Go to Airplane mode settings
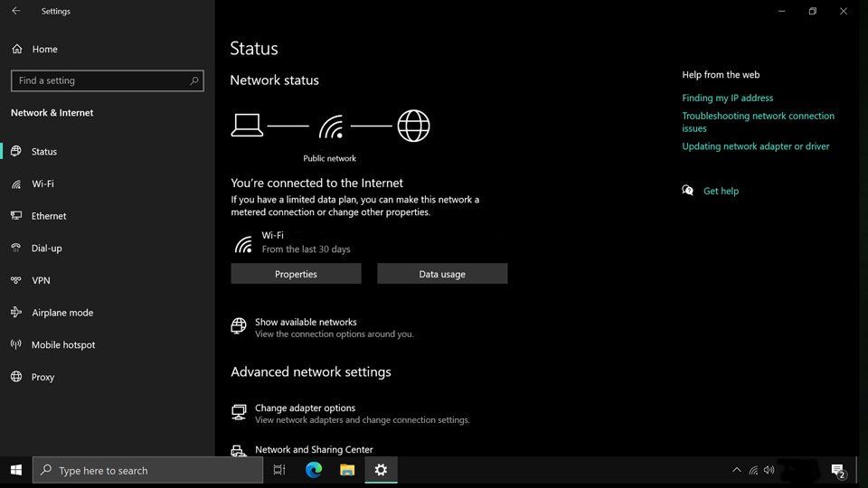 coord(61,313)
